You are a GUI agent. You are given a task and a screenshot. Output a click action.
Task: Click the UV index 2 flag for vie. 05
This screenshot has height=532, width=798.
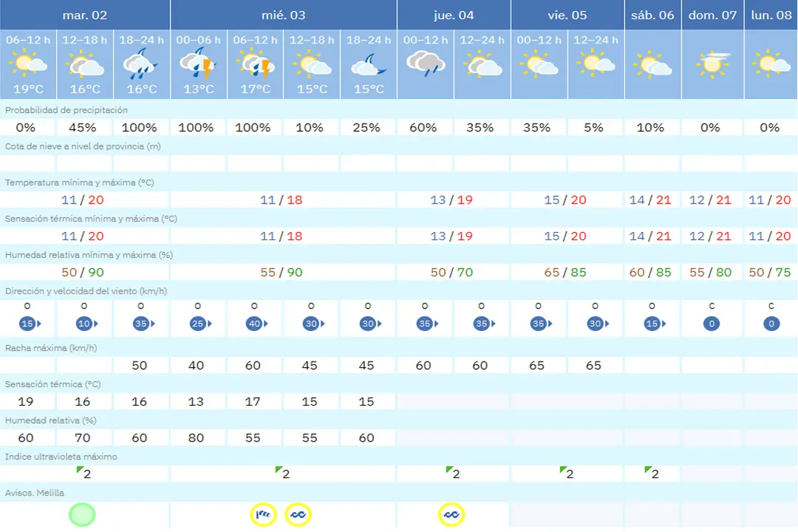(567, 472)
